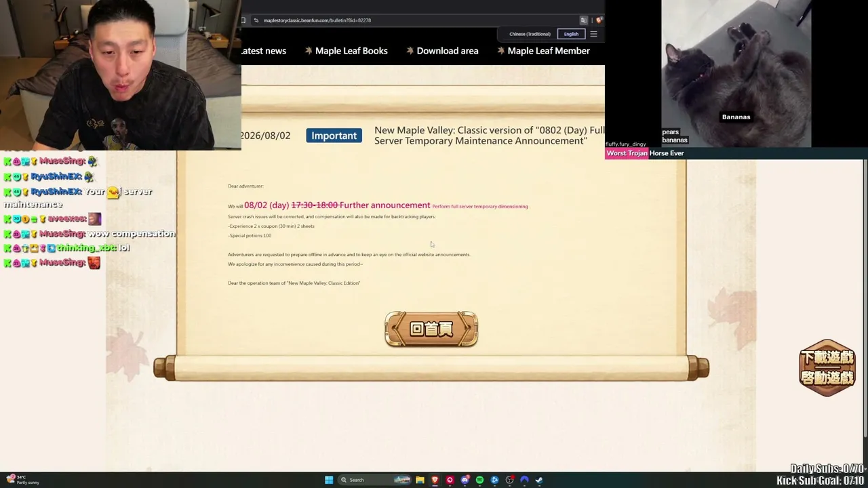
Task: Open the site settings icon beside the URL
Action: [256, 20]
